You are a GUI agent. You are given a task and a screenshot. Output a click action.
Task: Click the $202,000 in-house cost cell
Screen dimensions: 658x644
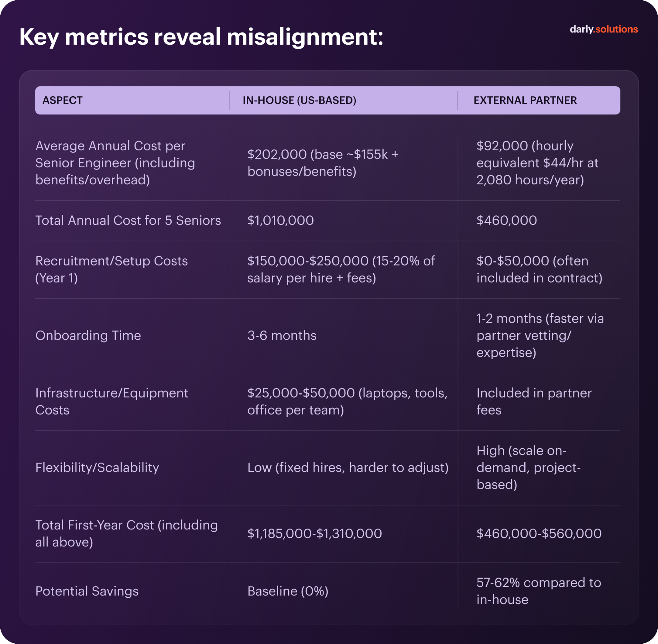click(x=323, y=163)
